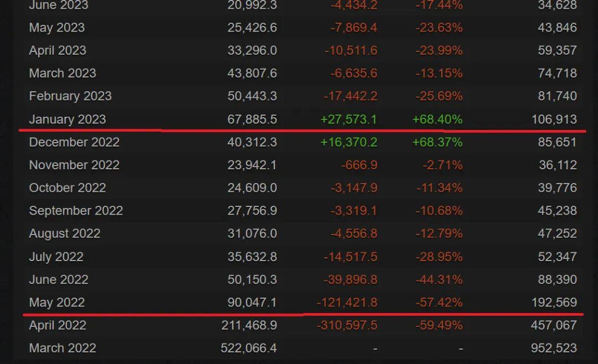The image size is (598, 364).
Task: Select the November 2022 month label
Action: (74, 165)
